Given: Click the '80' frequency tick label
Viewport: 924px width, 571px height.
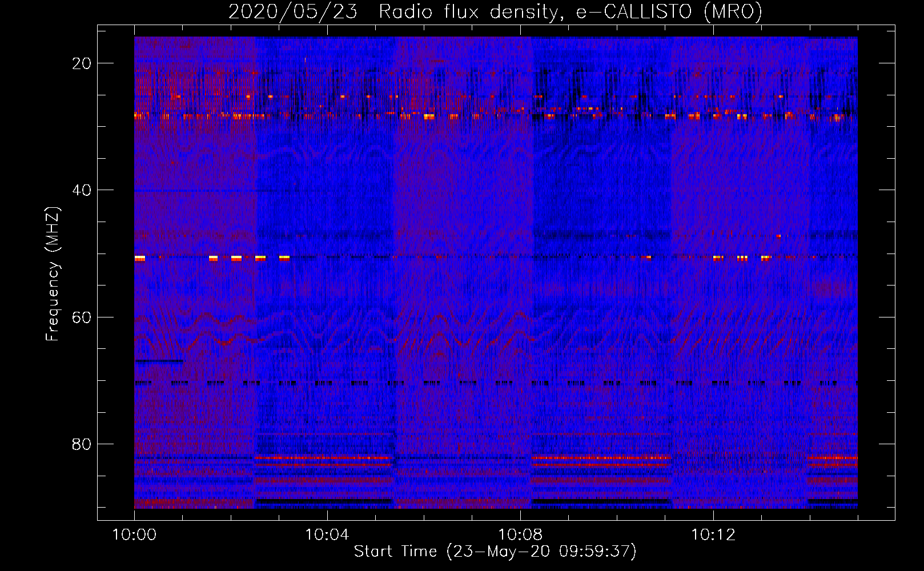Looking at the screenshot, I should [x=82, y=444].
